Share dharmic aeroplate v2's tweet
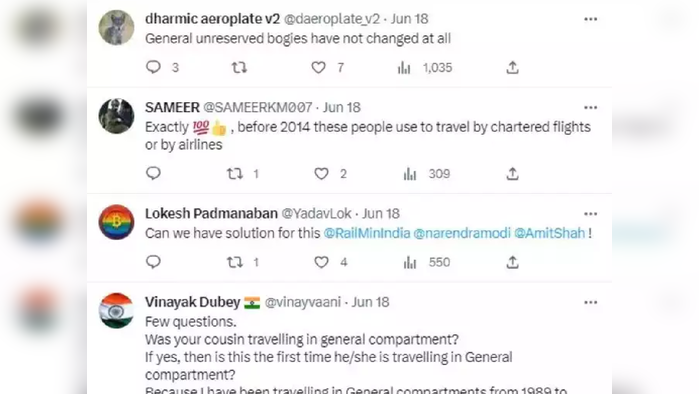 [x=512, y=67]
